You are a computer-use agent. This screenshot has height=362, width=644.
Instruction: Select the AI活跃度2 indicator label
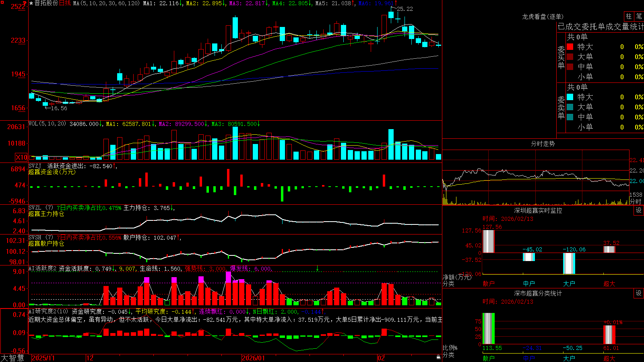coord(43,268)
